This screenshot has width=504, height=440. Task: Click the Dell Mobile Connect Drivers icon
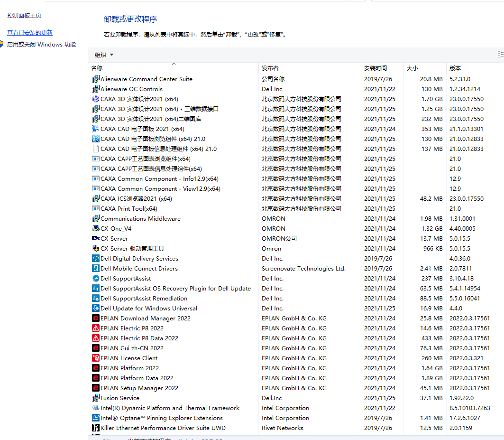click(95, 269)
